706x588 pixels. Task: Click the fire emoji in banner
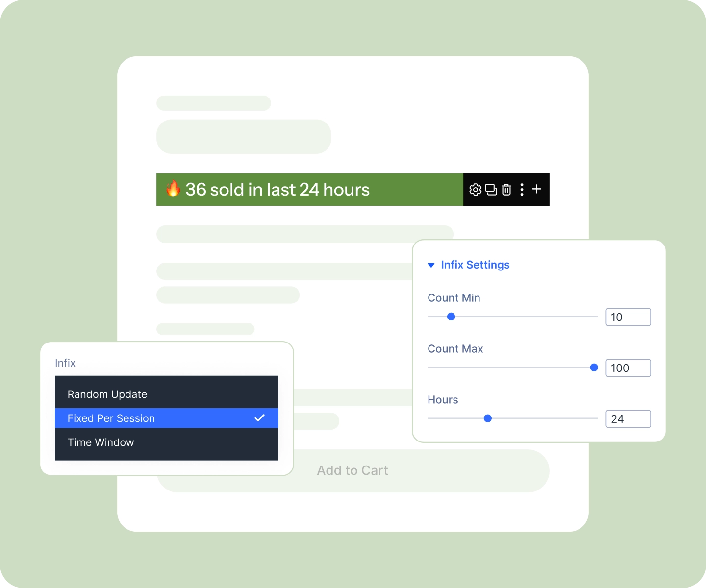coord(173,189)
